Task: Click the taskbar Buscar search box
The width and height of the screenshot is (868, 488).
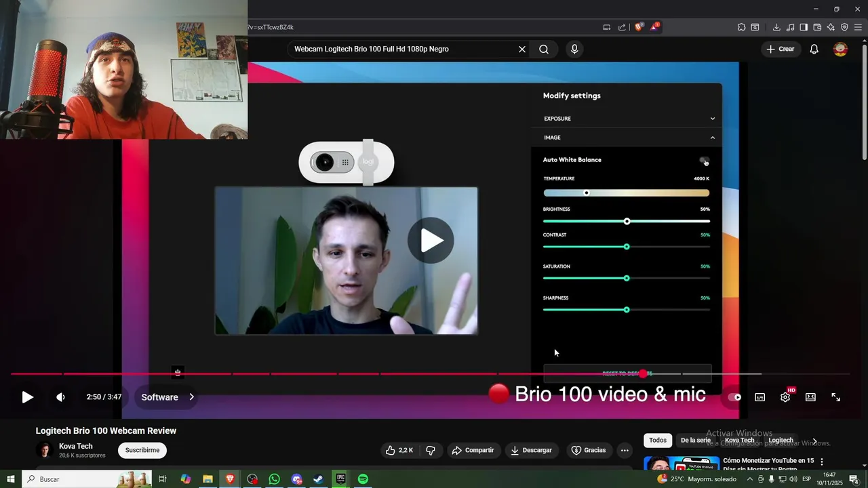Action: pyautogui.click(x=87, y=479)
